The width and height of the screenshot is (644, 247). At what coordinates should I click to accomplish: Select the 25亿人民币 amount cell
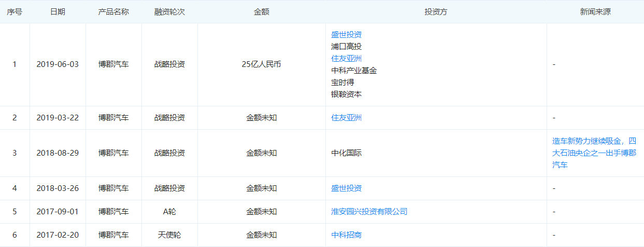pyautogui.click(x=261, y=65)
